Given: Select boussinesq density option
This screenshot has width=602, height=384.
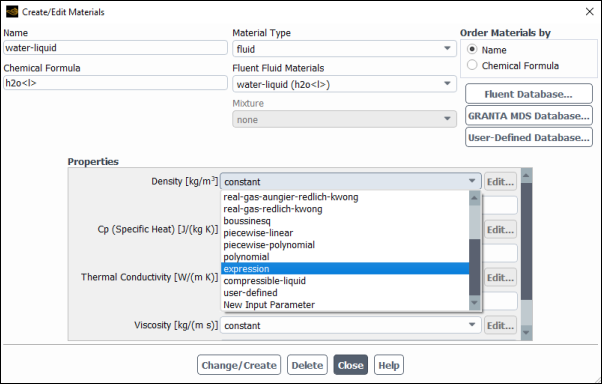Looking at the screenshot, I should pyautogui.click(x=345, y=221).
